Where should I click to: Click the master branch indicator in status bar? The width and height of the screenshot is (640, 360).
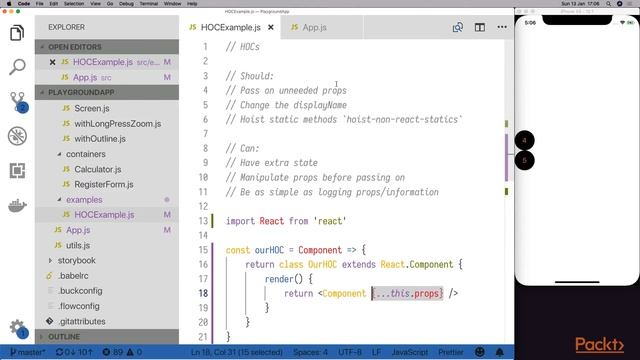point(27,352)
